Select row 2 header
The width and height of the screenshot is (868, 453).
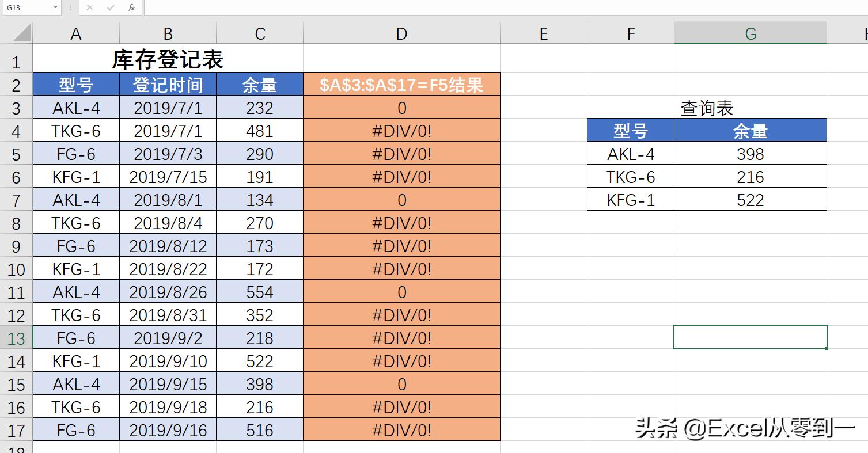pos(16,85)
